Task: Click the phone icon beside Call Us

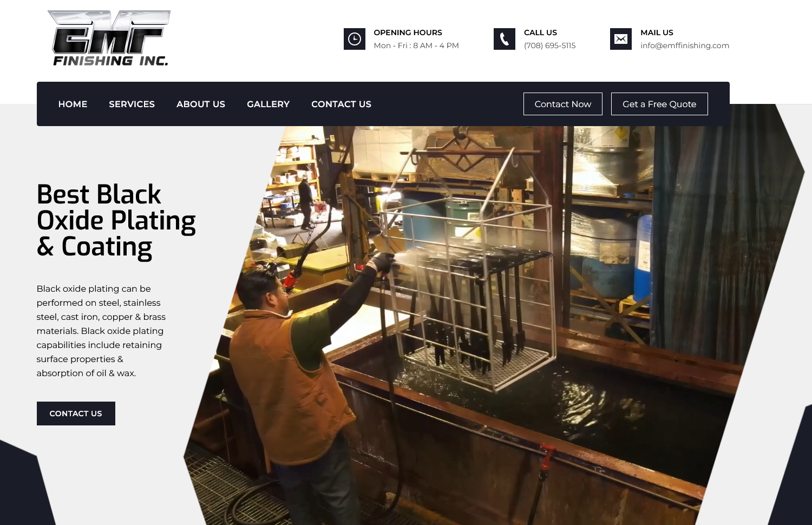Action: [505, 39]
